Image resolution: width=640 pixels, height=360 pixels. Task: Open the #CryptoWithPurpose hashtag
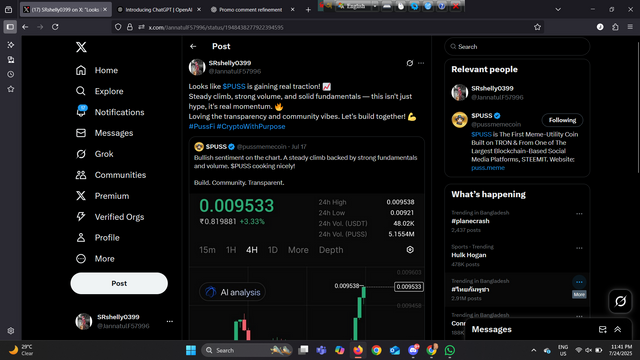(x=251, y=127)
